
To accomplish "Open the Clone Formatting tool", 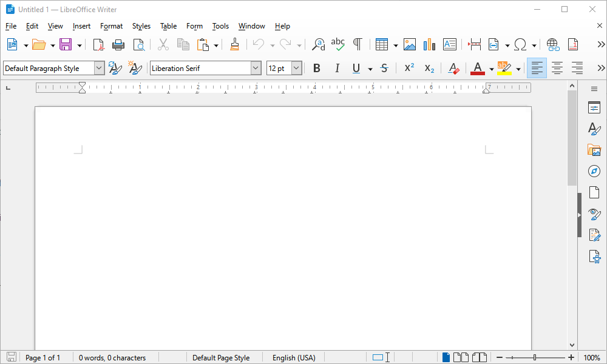I will (x=234, y=44).
